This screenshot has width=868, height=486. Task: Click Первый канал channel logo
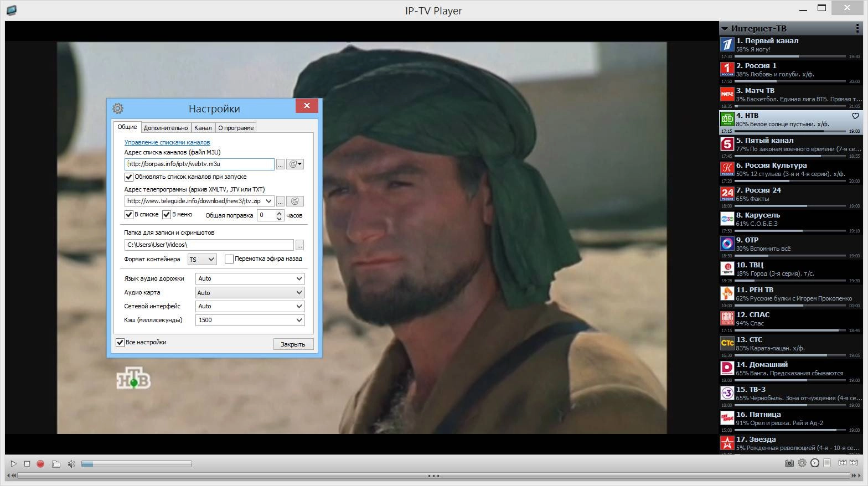[727, 44]
